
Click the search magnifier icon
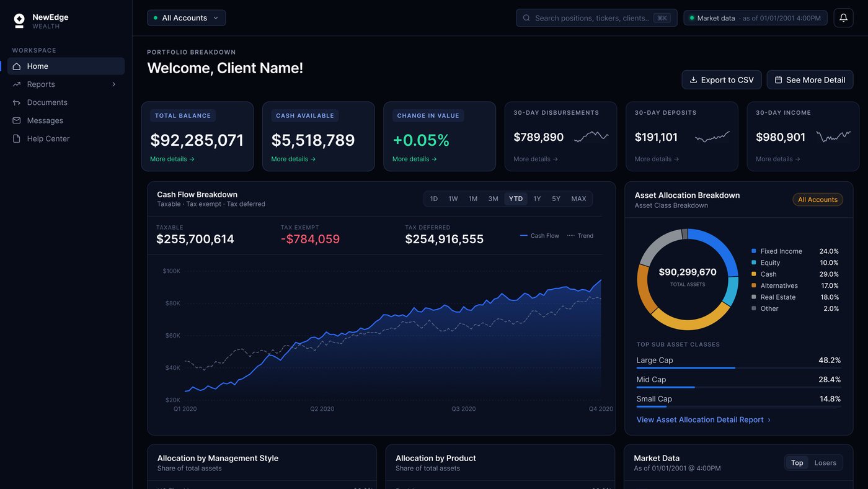click(527, 18)
